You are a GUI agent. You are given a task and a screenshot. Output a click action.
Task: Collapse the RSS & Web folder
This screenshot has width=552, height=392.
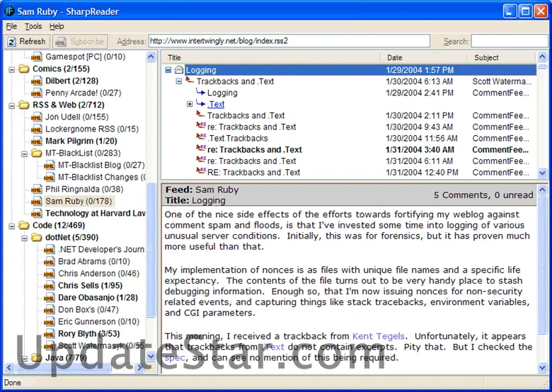[x=12, y=105]
